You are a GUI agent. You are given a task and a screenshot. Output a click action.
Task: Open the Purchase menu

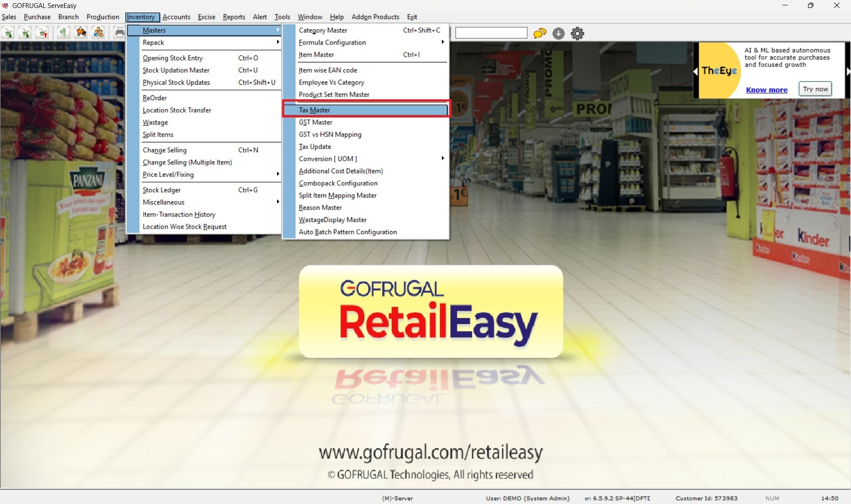click(37, 17)
